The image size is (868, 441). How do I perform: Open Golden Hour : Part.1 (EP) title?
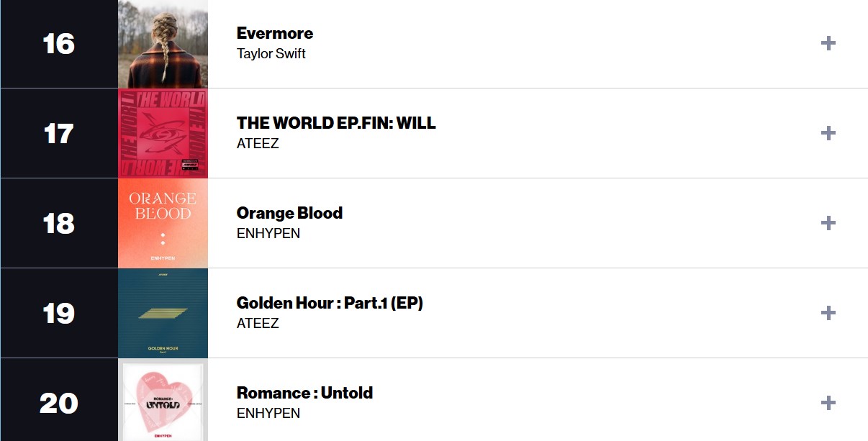330,303
